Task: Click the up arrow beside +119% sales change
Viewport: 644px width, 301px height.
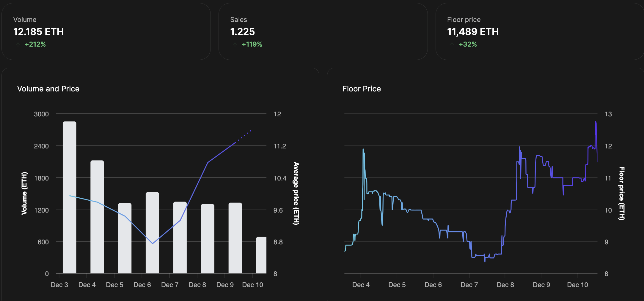Action: (235, 45)
